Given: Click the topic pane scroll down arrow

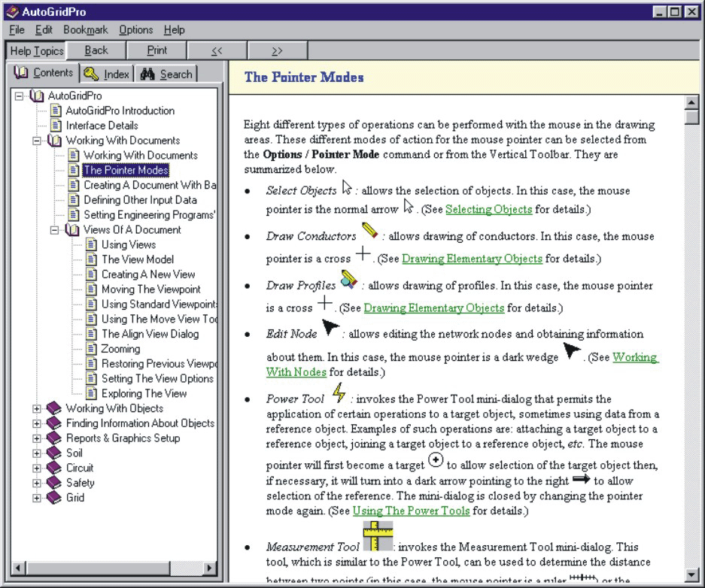Looking at the screenshot, I should pos(691,574).
